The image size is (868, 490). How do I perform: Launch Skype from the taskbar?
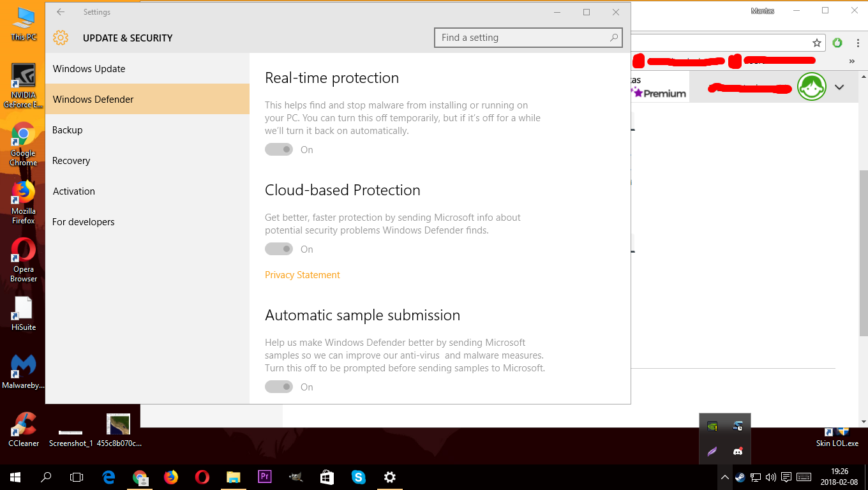point(358,477)
